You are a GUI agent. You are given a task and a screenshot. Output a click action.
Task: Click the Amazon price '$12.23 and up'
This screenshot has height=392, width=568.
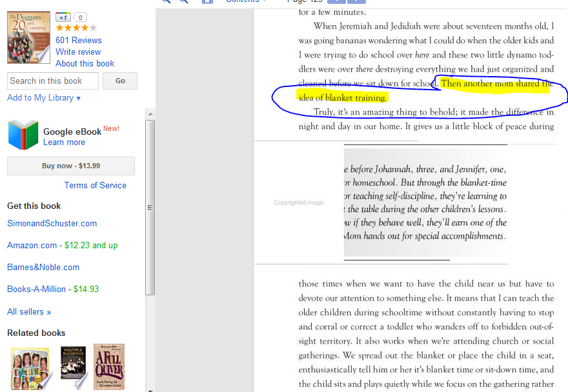click(x=91, y=246)
